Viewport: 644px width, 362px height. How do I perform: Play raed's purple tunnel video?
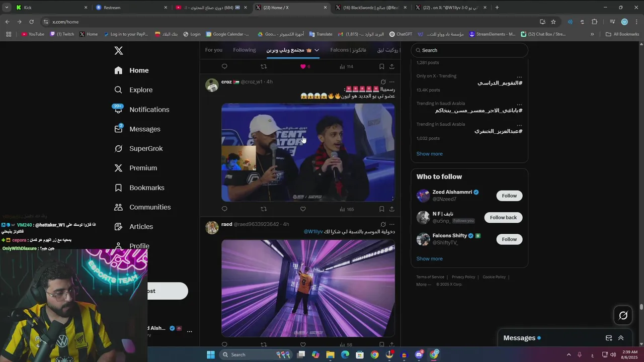coord(308,288)
